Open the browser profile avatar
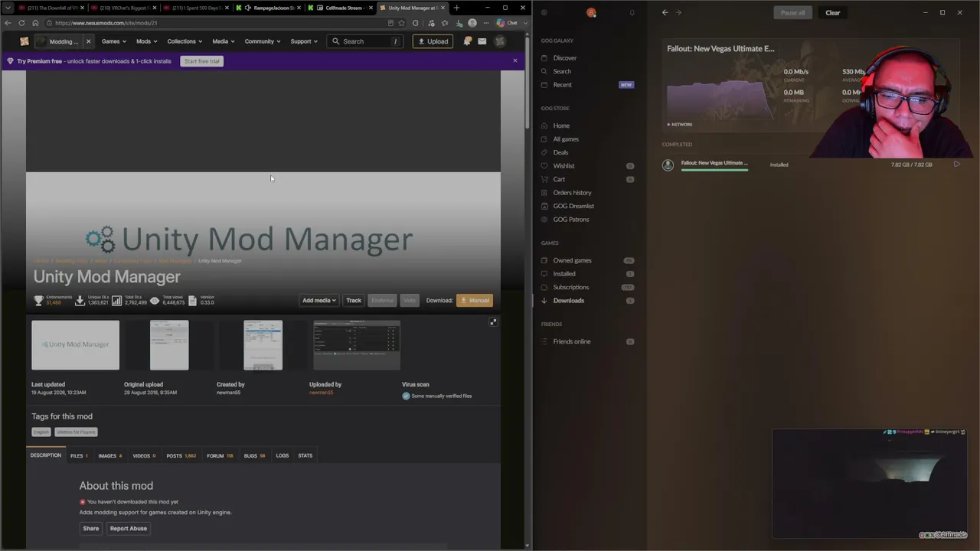Screen dimensions: 980x551 click(x=472, y=23)
